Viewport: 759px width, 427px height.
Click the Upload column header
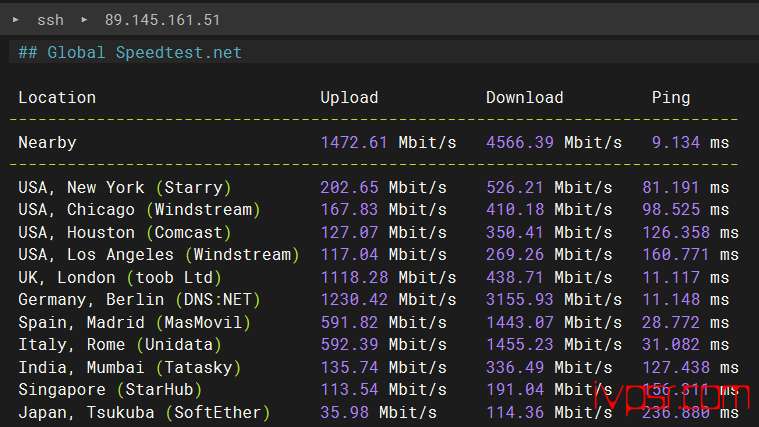pyautogui.click(x=349, y=97)
